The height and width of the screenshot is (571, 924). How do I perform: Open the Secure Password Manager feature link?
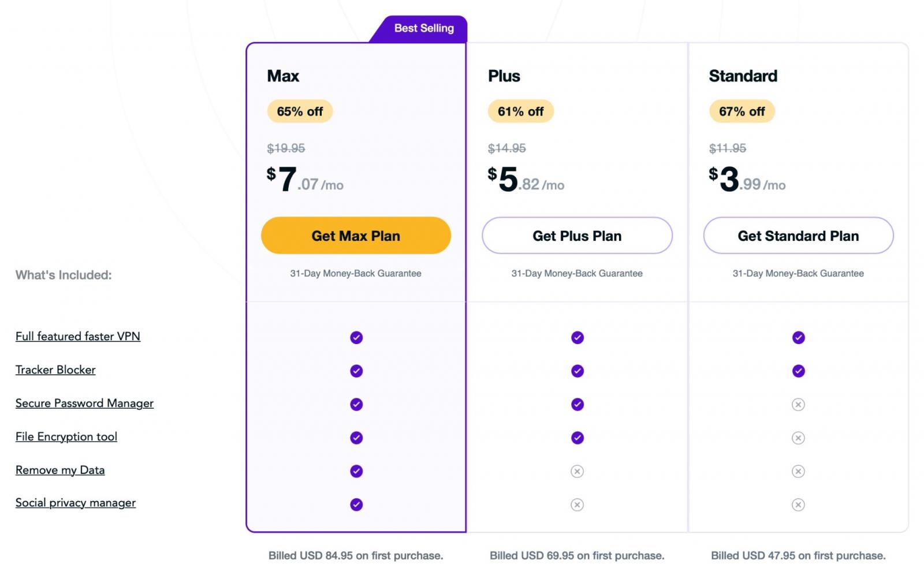[x=84, y=403]
